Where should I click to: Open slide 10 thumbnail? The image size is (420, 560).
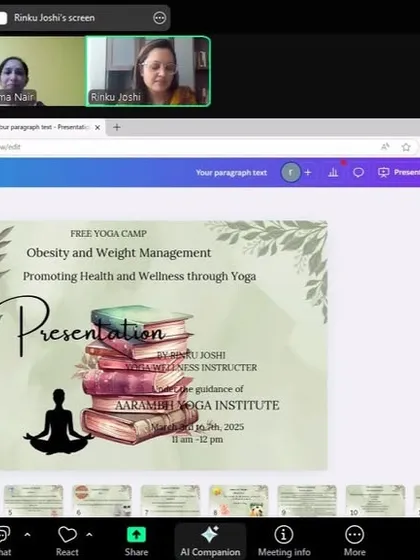click(x=375, y=500)
